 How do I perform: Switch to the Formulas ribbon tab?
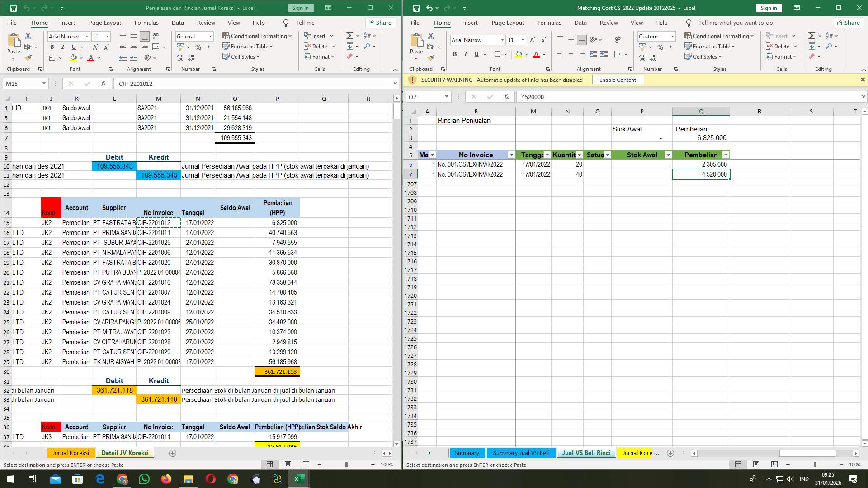[x=146, y=23]
